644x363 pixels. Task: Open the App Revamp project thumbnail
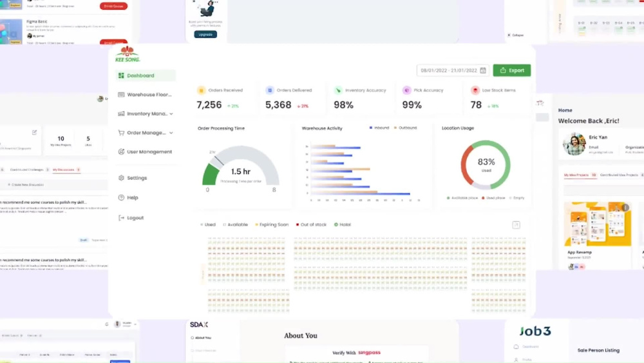598,224
